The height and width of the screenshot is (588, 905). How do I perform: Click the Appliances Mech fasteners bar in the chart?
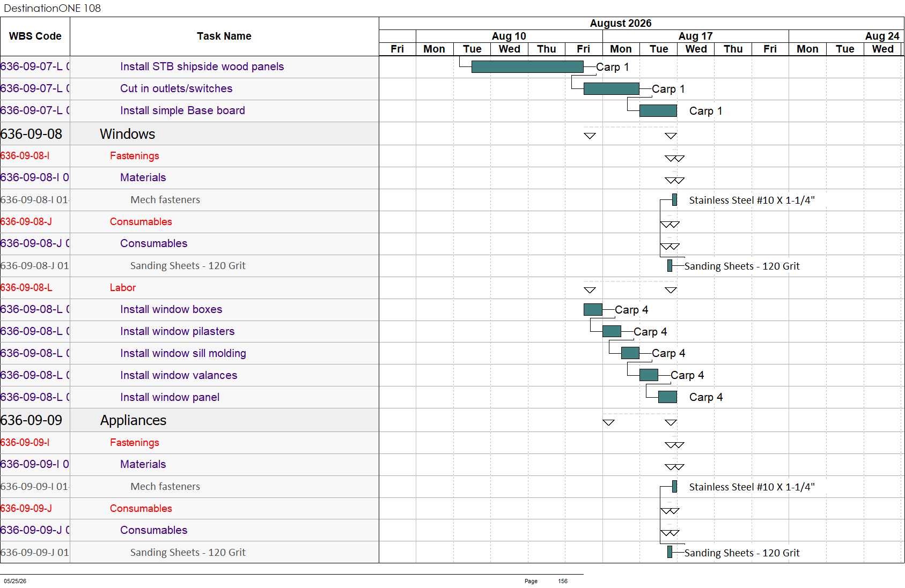click(x=674, y=486)
